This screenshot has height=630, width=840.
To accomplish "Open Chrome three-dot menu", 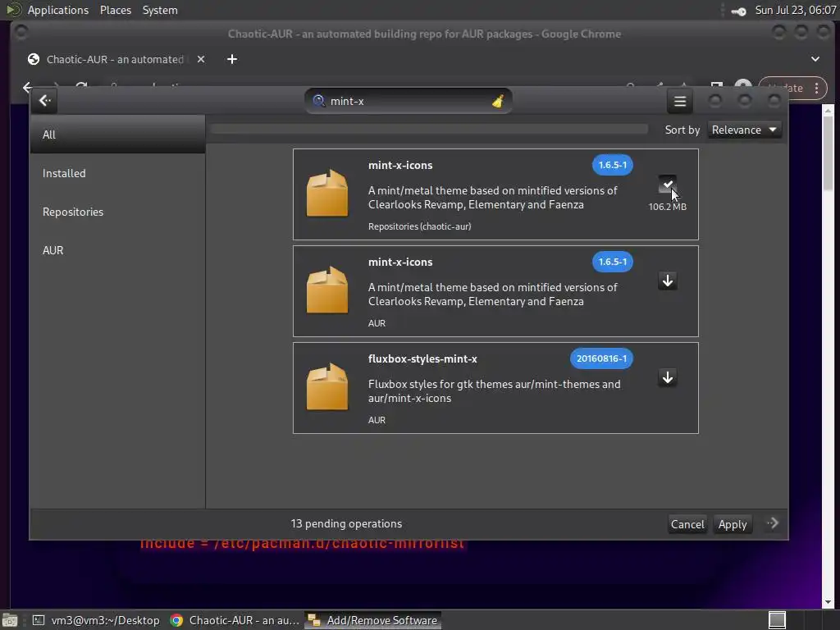I will 816,89.
